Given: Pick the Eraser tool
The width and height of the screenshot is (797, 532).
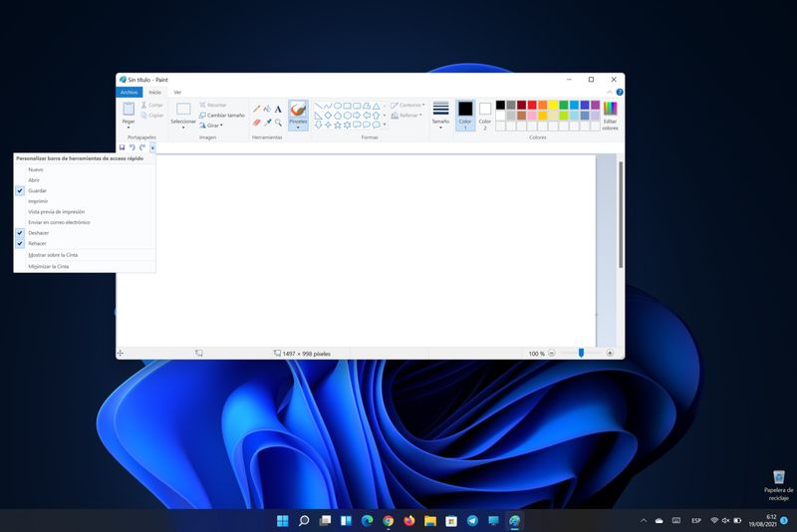Looking at the screenshot, I should coord(256,123).
